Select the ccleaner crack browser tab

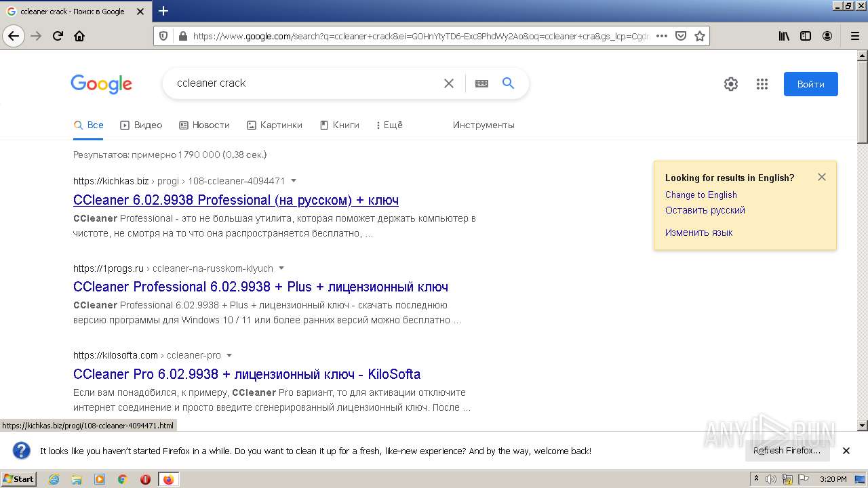[x=75, y=11]
